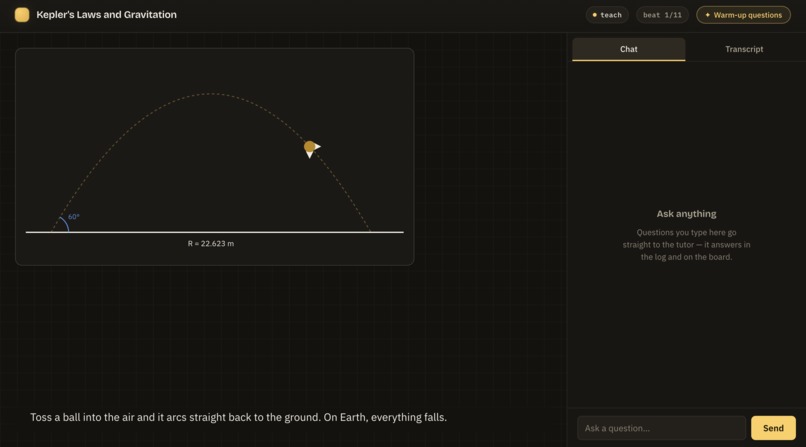Screen dimensions: 806x447
Task: Click the Ask a question input field
Action: click(661, 428)
